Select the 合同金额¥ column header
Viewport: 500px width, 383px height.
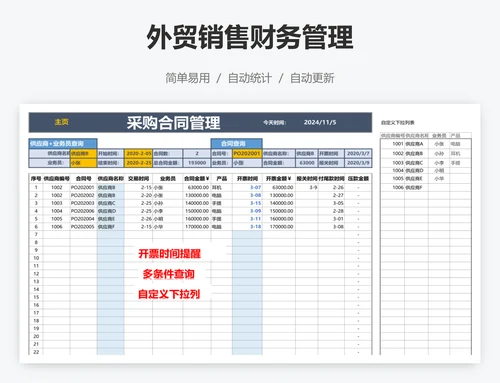(197, 179)
